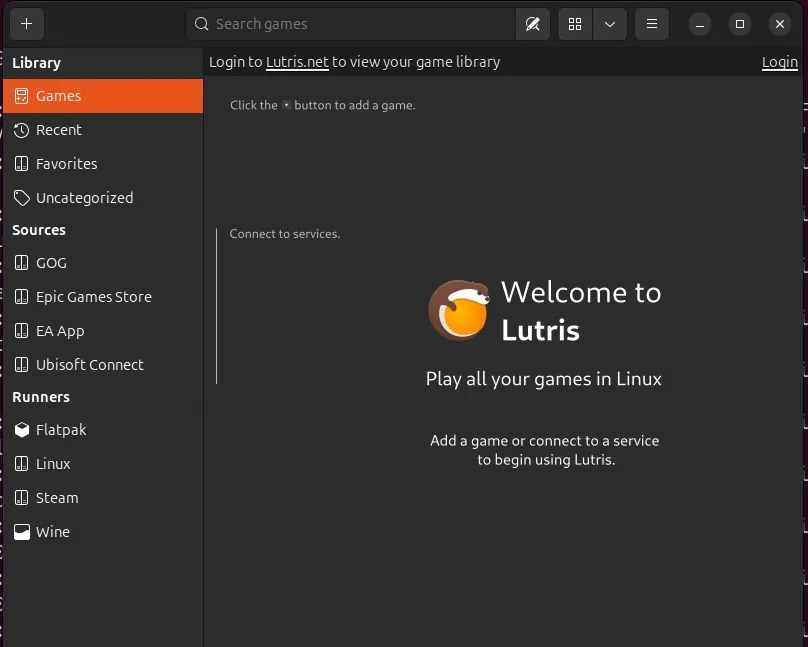Click the Lutris otter logo
Screen dimensions: 808x647
459,310
